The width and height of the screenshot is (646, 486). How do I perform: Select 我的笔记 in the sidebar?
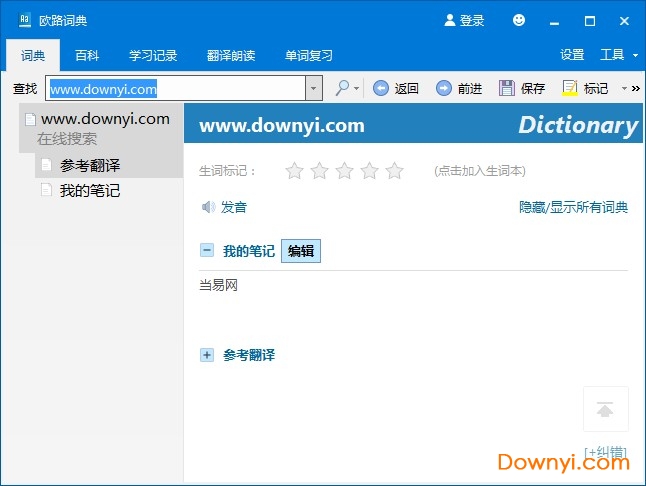(109, 191)
